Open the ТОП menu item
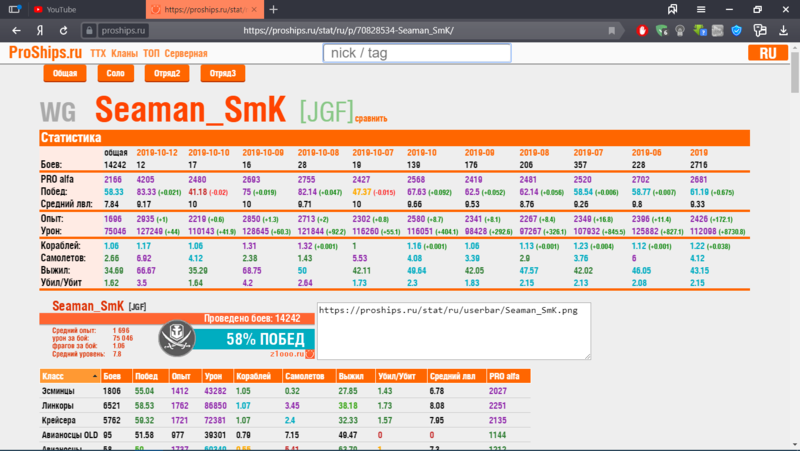800x451 pixels. point(151,54)
